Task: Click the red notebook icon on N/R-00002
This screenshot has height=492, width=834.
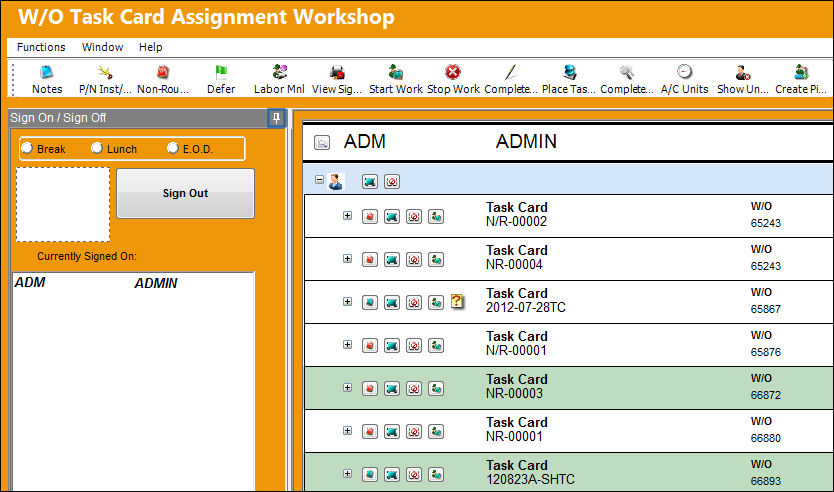Action: 370,216
